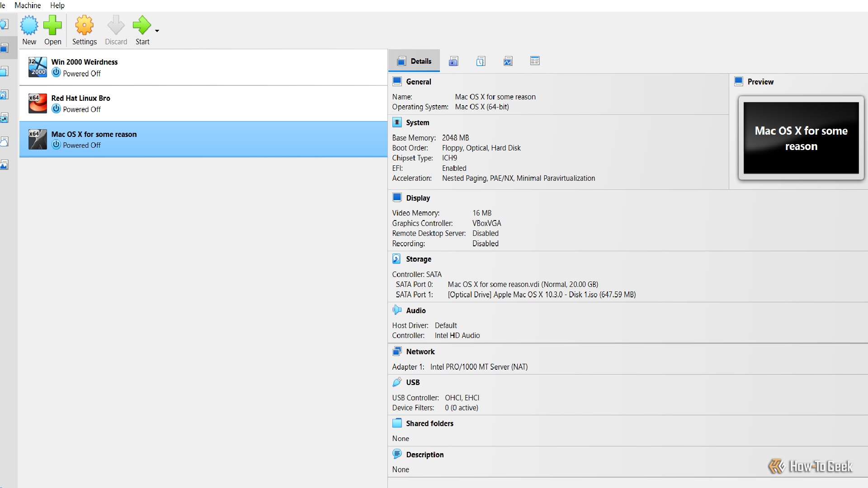Open the Network manager sidebar icon
Image resolution: width=868 pixels, height=488 pixels.
(4, 118)
